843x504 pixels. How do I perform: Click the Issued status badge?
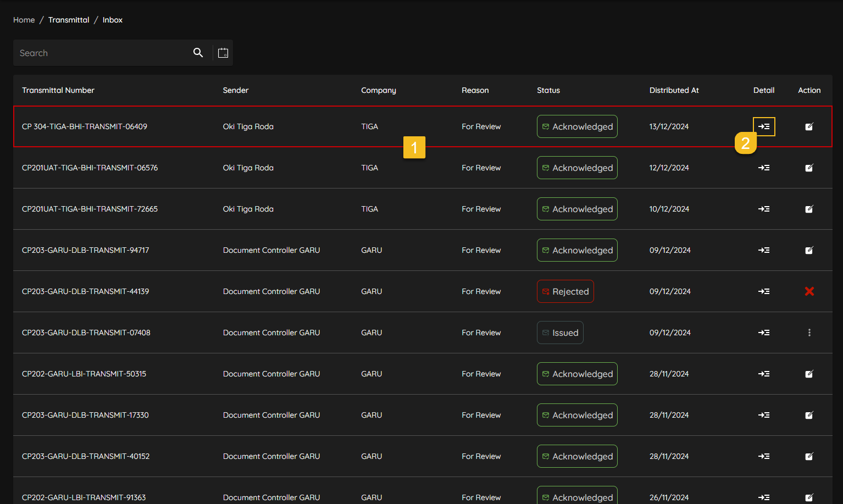(x=560, y=333)
